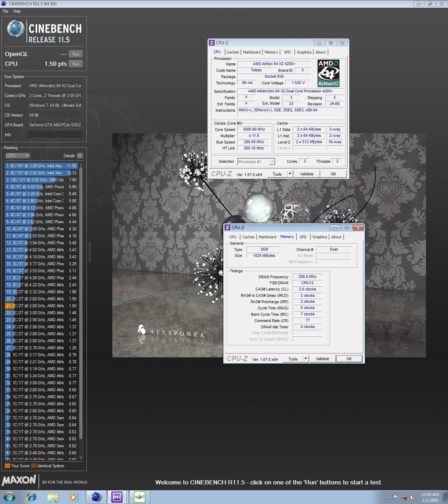Click the Info input field
448x504 pixels.
pos(55,135)
